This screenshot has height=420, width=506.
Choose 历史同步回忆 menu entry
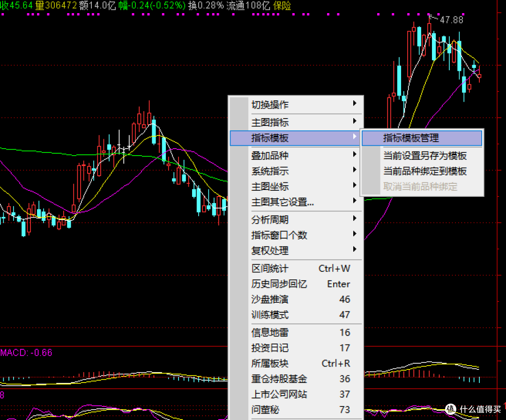click(296, 284)
